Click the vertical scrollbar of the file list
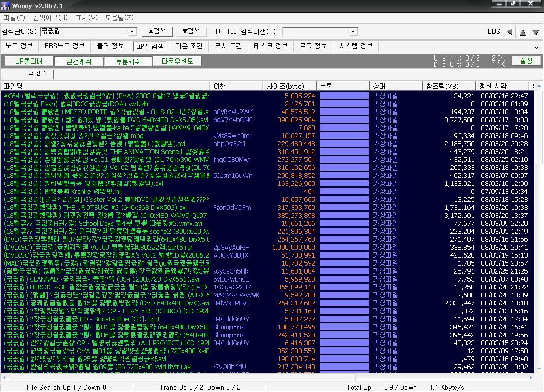Screen dimensions: 544x392 [539, 227]
